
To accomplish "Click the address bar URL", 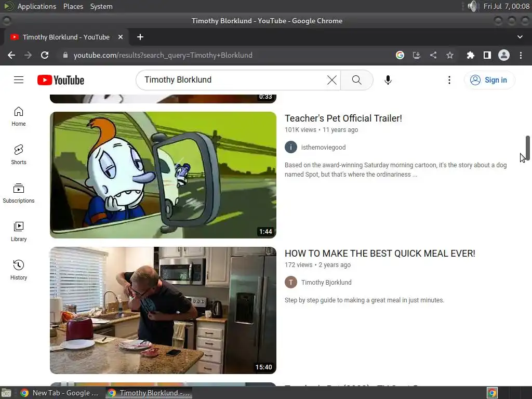I will point(163,55).
